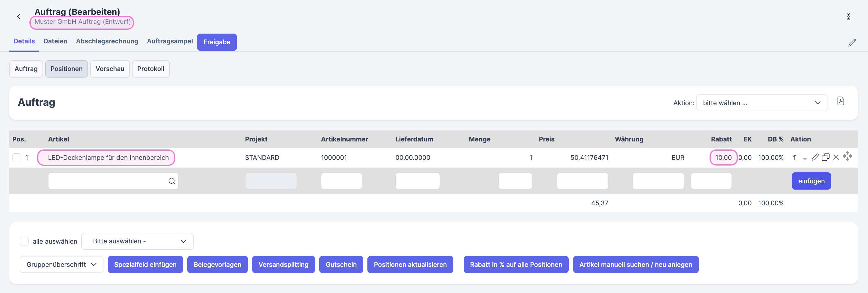Screen dimensions: 868x293
Task: Delete position 1 with the X icon
Action: [836, 157]
